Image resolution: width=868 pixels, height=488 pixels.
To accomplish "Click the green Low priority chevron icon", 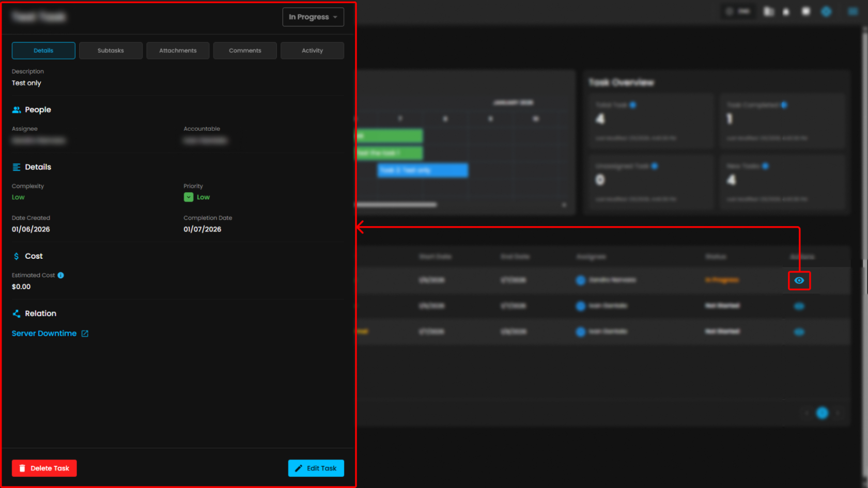I will pos(189,197).
